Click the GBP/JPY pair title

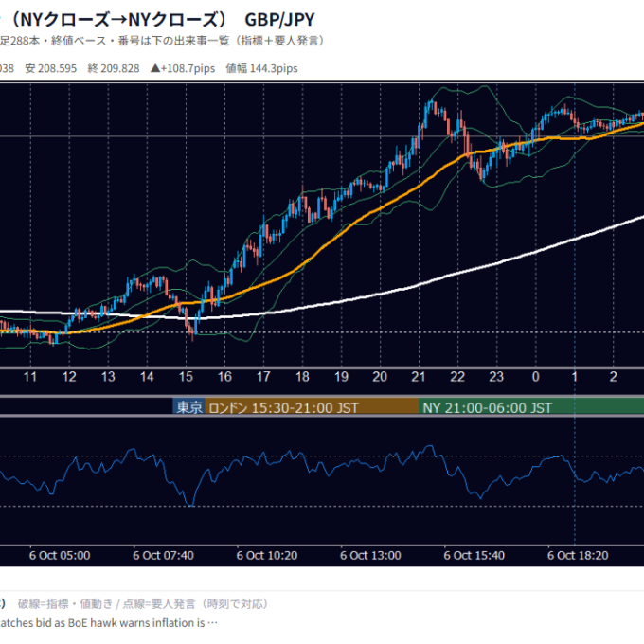(x=279, y=20)
